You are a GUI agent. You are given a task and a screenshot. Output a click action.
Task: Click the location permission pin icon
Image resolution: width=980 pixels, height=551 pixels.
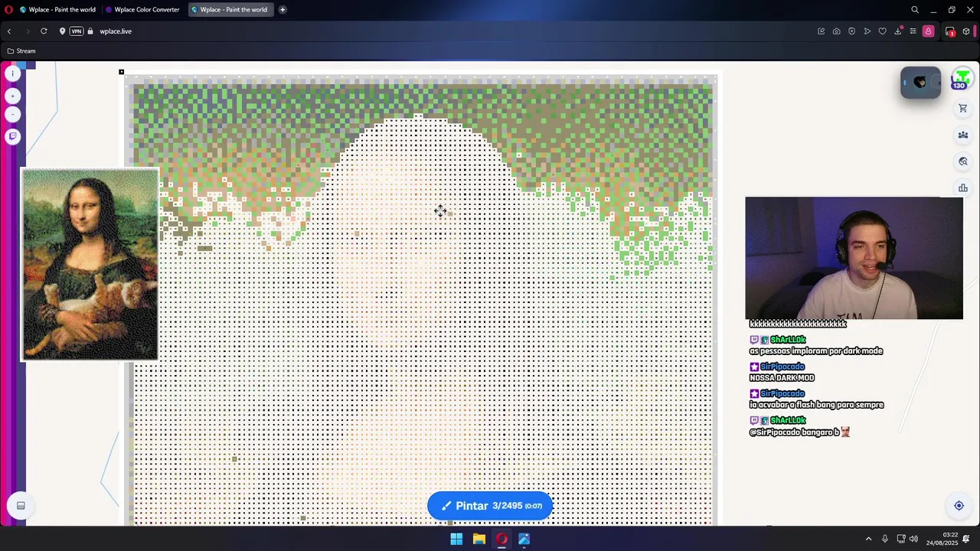[62, 31]
